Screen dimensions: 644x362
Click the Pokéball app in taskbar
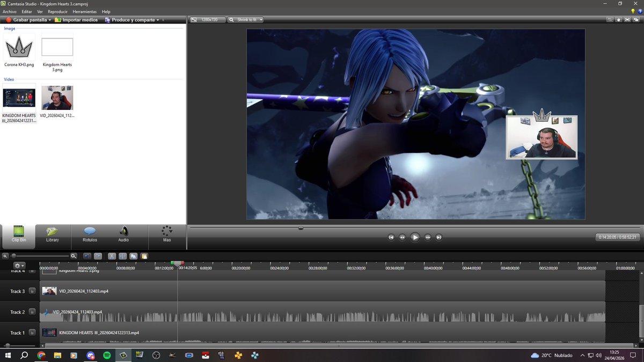pos(205,355)
